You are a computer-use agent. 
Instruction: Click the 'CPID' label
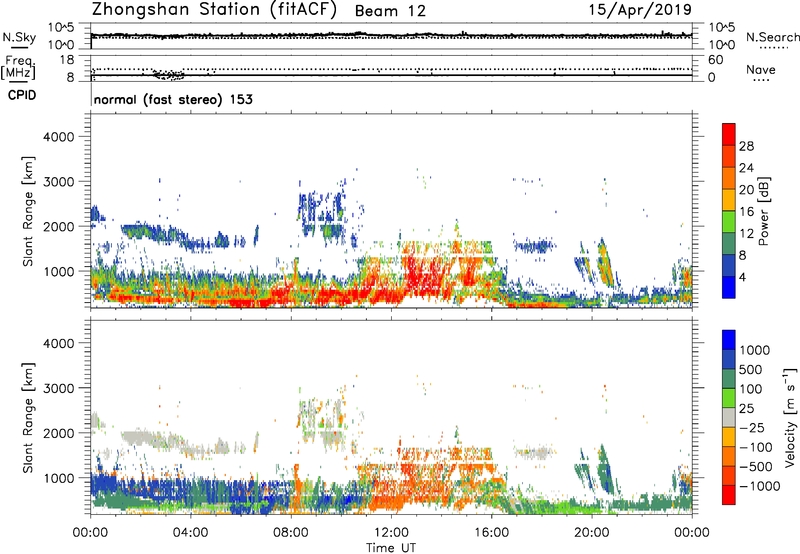(x=22, y=95)
